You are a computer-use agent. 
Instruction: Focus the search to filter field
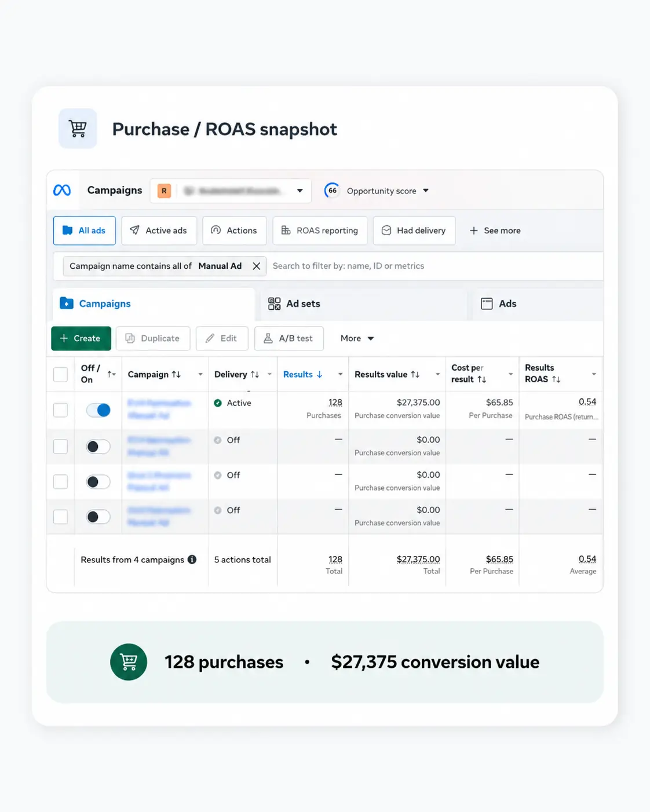click(x=434, y=266)
